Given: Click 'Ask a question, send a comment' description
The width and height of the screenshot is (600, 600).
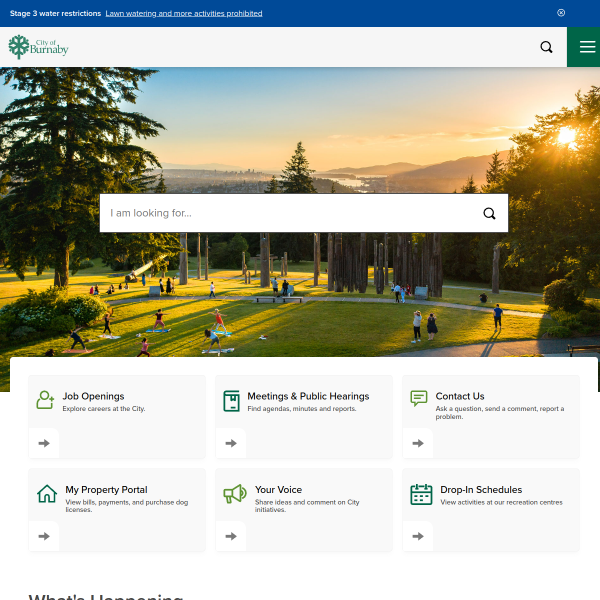Looking at the screenshot, I should (x=500, y=412).
